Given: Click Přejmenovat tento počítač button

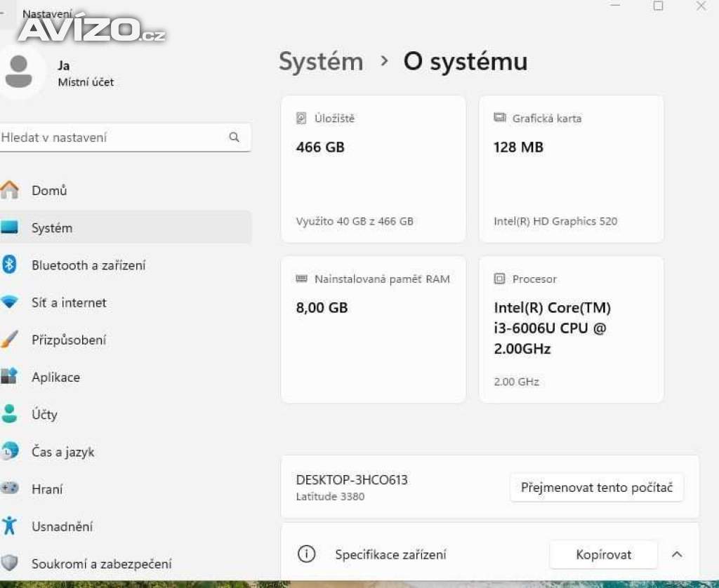Looking at the screenshot, I should pyautogui.click(x=597, y=487).
